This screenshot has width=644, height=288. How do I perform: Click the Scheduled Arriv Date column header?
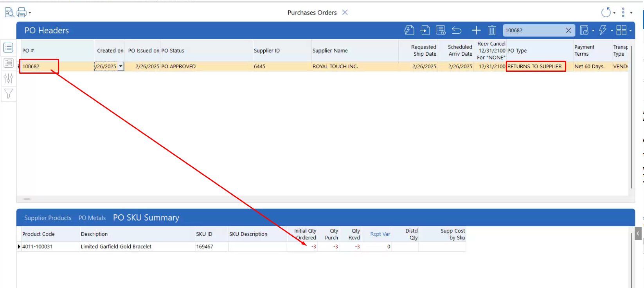click(x=455, y=51)
